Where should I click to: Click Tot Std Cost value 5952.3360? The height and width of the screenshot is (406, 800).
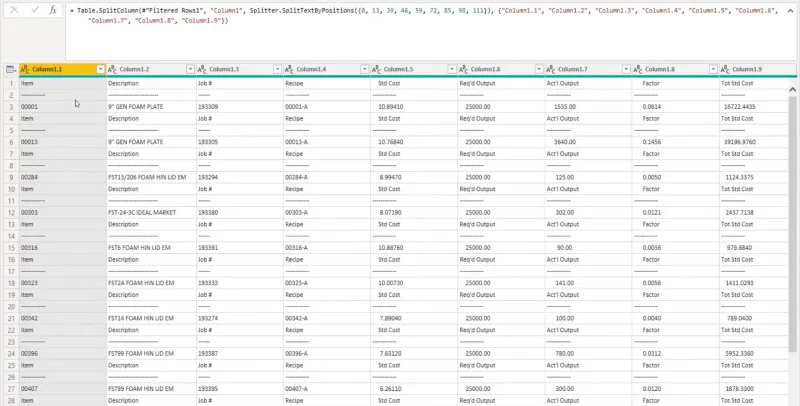point(754,353)
